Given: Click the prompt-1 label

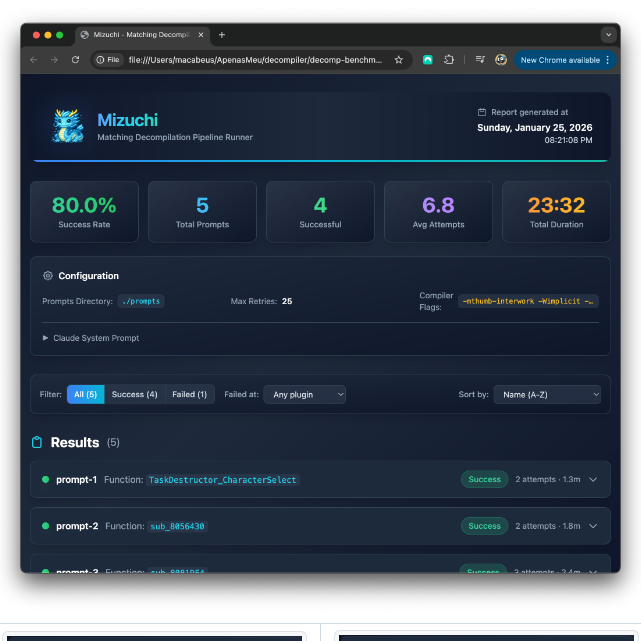Looking at the screenshot, I should [x=76, y=480].
